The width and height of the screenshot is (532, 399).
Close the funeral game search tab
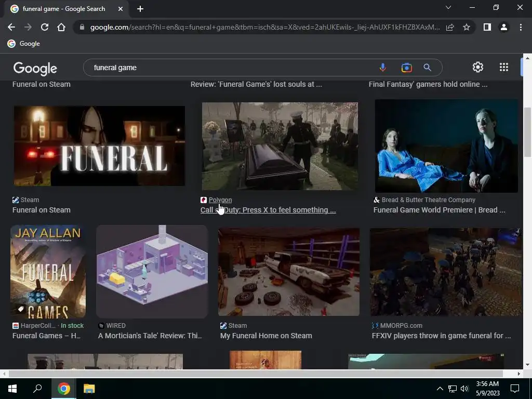pos(121,9)
